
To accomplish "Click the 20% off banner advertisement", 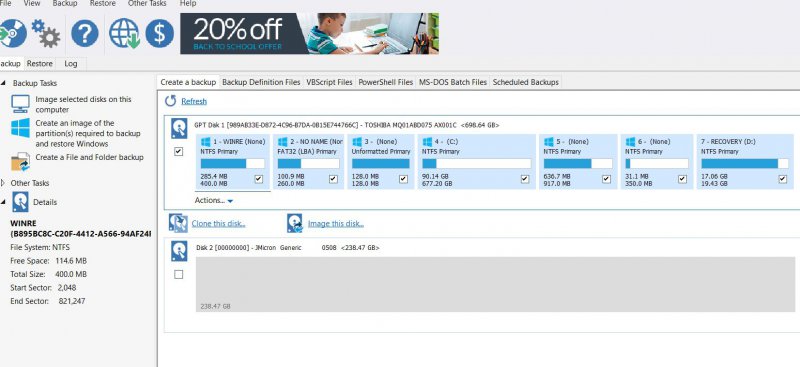I will pyautogui.click(x=309, y=34).
